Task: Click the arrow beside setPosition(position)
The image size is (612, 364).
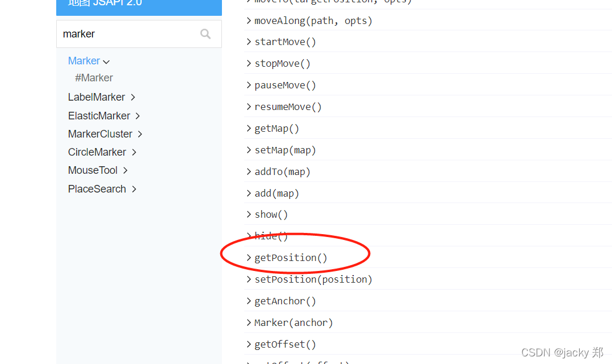Action: (x=249, y=279)
